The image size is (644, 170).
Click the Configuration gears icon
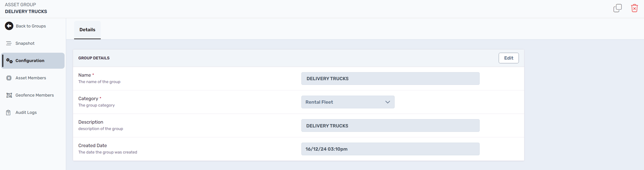tap(9, 61)
